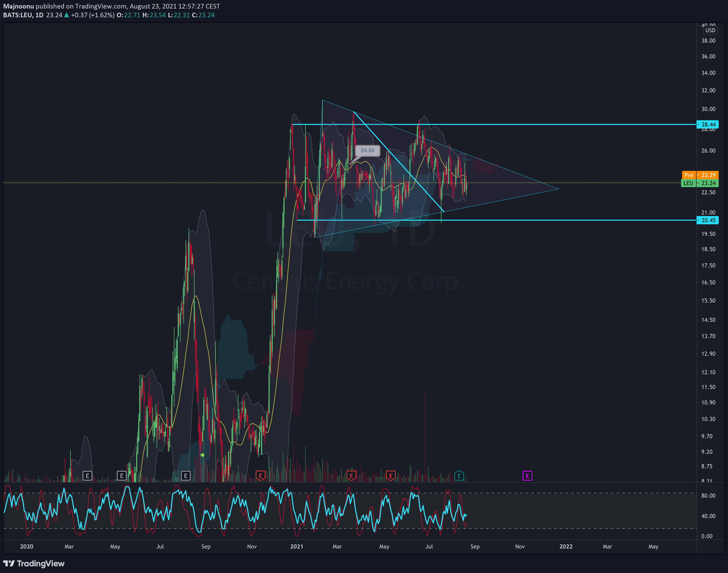Click the TradingView logo at bottom left
The height and width of the screenshot is (573, 728).
click(34, 563)
